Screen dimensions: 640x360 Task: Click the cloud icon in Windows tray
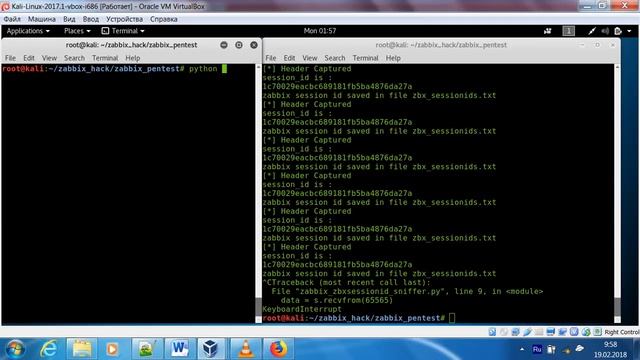point(580,349)
